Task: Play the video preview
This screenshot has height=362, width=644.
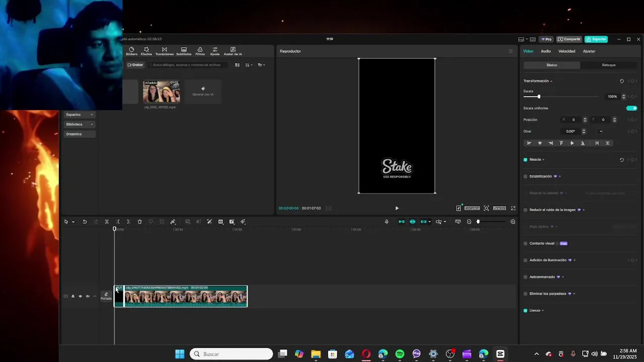Action: (x=396, y=208)
